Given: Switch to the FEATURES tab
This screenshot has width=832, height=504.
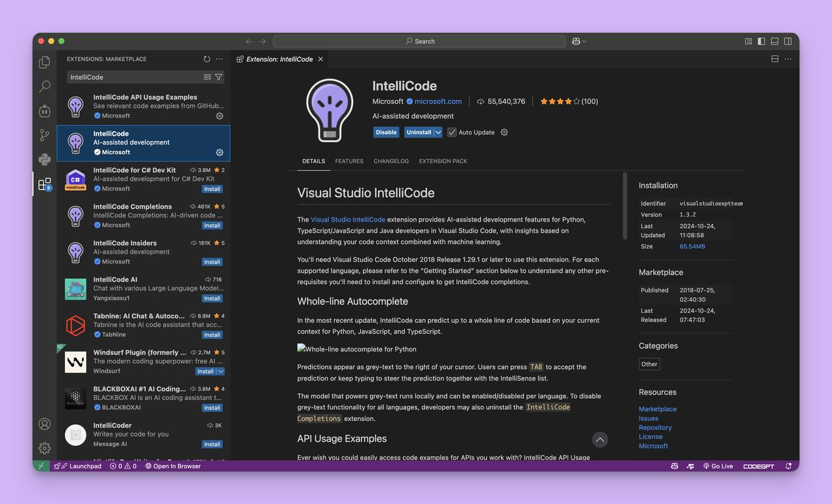Looking at the screenshot, I should click(x=349, y=161).
